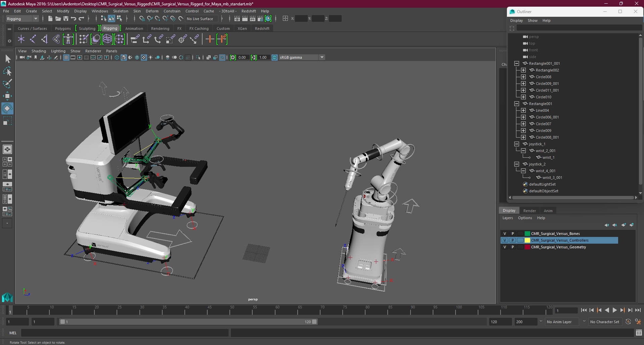Screen dimensions: 644x345
Task: Collapse the Rectangle001_001 node in Outliner
Action: [x=517, y=63]
